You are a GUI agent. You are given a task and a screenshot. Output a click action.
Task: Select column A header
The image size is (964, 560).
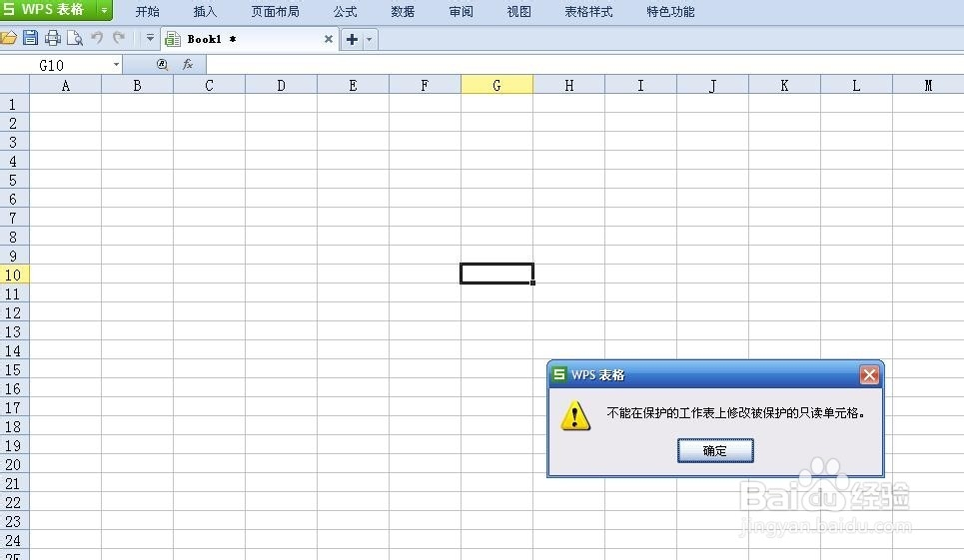pos(65,86)
